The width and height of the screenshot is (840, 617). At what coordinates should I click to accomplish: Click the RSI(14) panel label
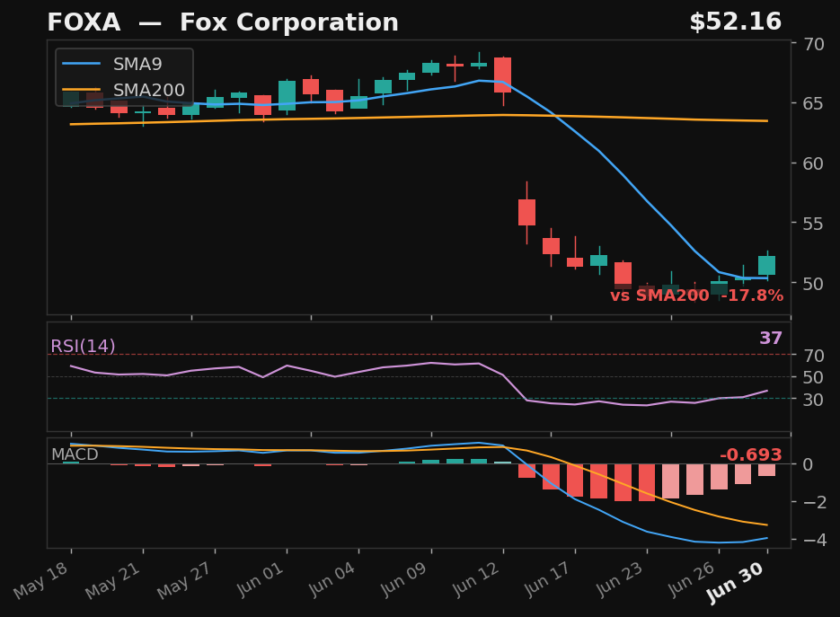83,346
